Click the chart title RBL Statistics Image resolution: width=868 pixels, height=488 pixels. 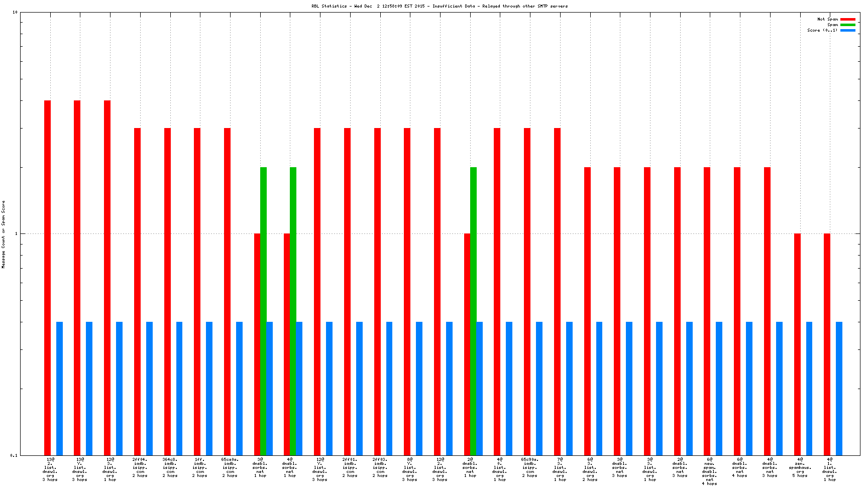[439, 6]
